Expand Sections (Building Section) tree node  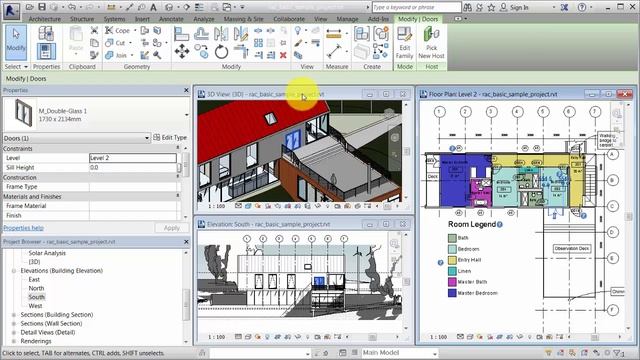(x=14, y=315)
